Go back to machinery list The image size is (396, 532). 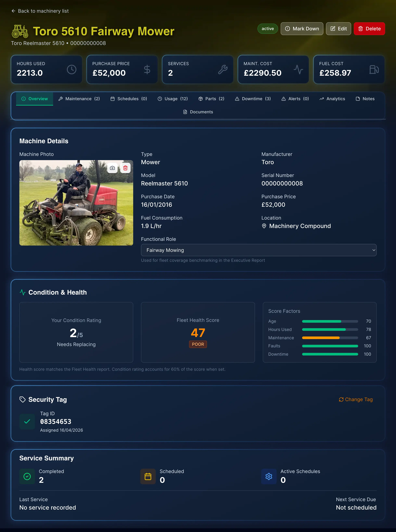(40, 11)
